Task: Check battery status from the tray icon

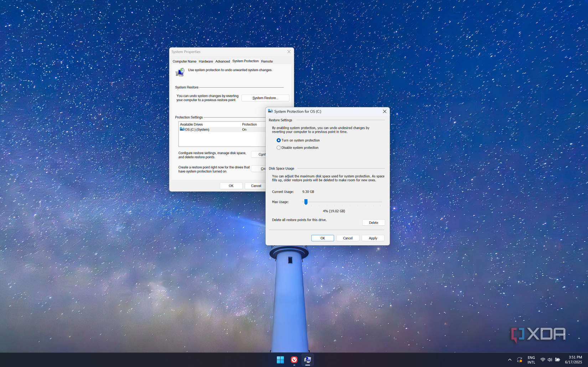Action: 557,360
